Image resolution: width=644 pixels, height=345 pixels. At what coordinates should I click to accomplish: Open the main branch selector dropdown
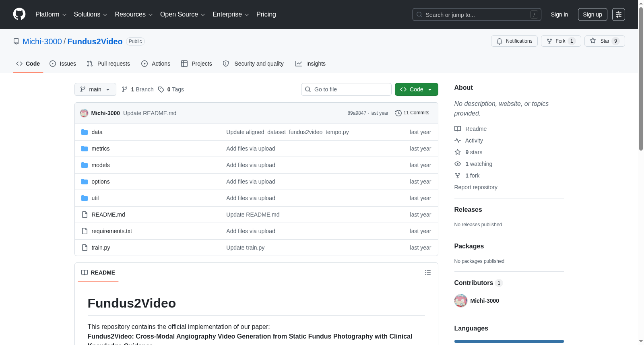pyautogui.click(x=95, y=89)
